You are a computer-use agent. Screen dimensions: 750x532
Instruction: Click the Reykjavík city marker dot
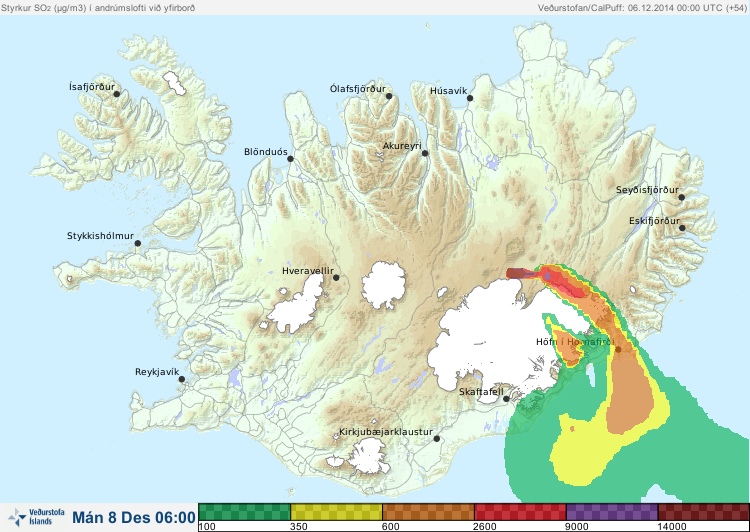[x=182, y=379]
